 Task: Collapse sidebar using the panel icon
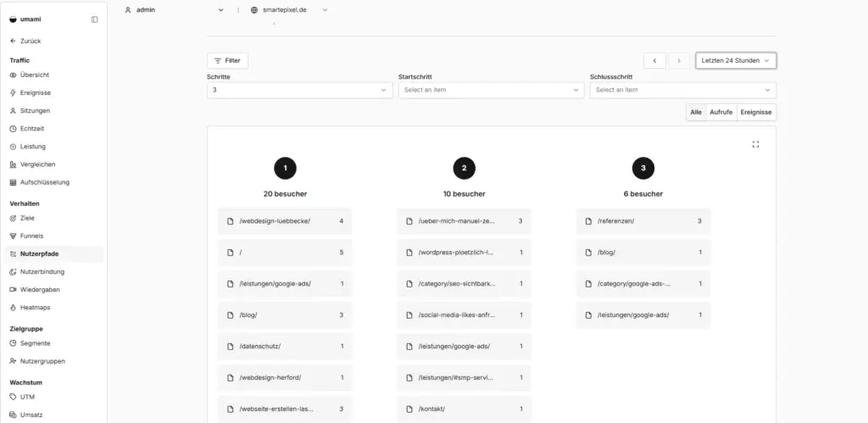pyautogui.click(x=95, y=19)
